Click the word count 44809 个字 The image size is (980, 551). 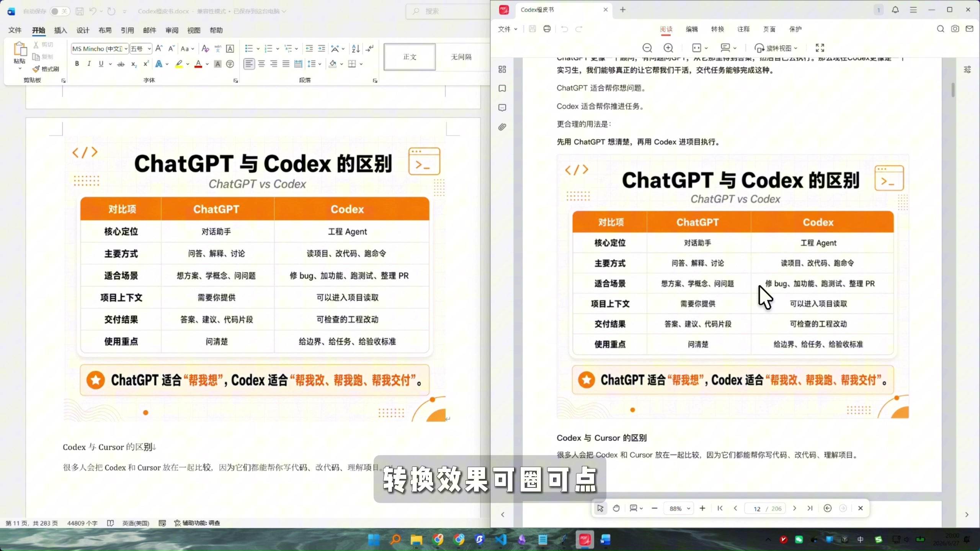tap(82, 523)
